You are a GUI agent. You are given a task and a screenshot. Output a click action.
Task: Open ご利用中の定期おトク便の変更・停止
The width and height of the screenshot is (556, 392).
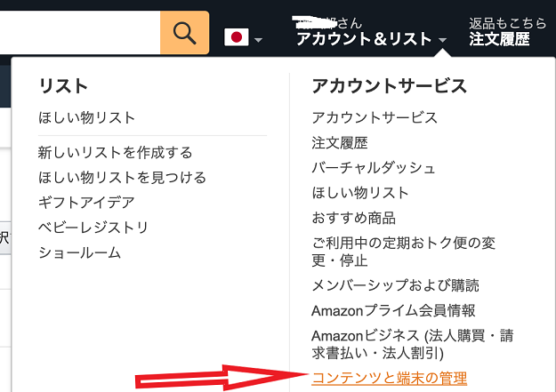tap(404, 252)
